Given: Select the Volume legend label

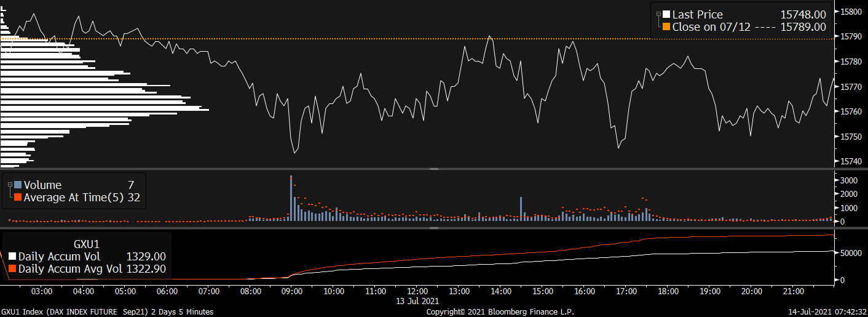Looking at the screenshot, I should pos(42,185).
